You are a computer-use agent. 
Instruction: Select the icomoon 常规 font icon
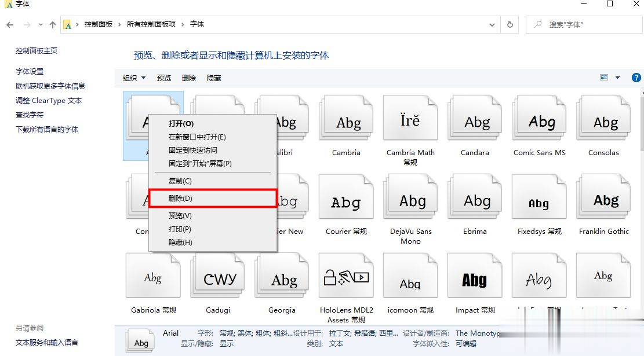[410, 276]
